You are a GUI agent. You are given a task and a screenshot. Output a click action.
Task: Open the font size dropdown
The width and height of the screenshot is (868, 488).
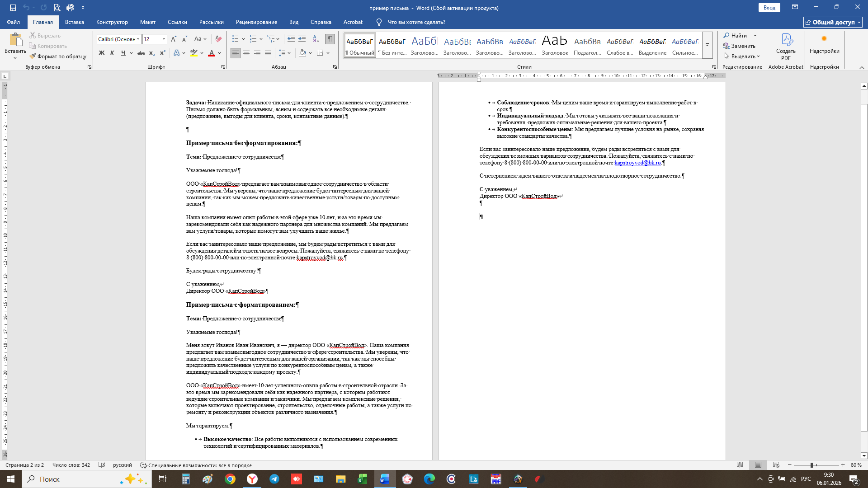click(x=164, y=39)
